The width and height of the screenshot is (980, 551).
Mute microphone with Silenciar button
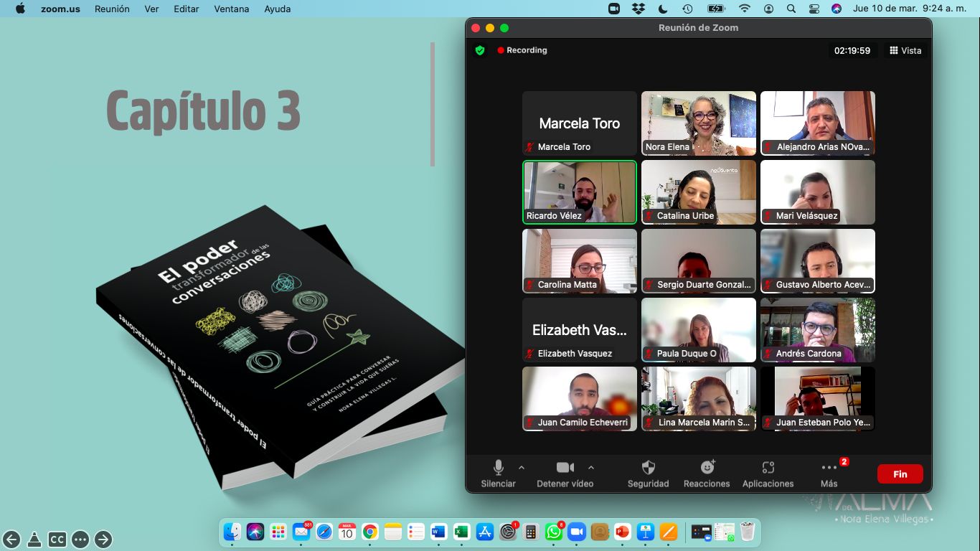(498, 468)
